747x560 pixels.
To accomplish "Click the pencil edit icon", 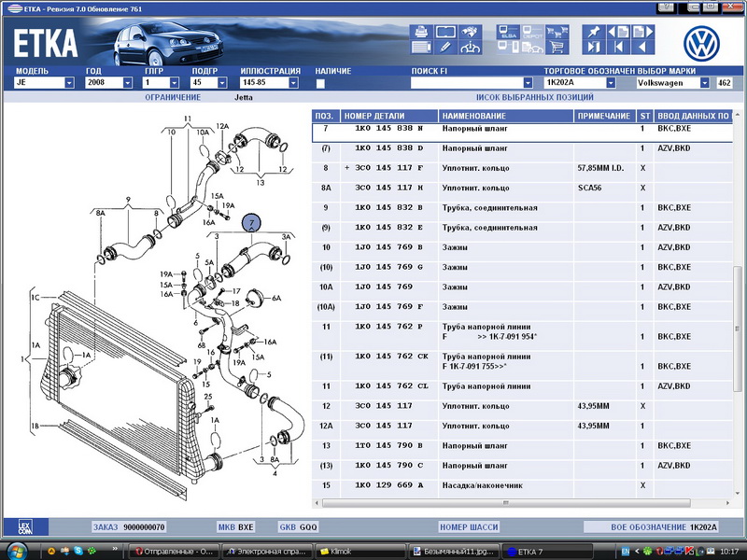I will [445, 48].
